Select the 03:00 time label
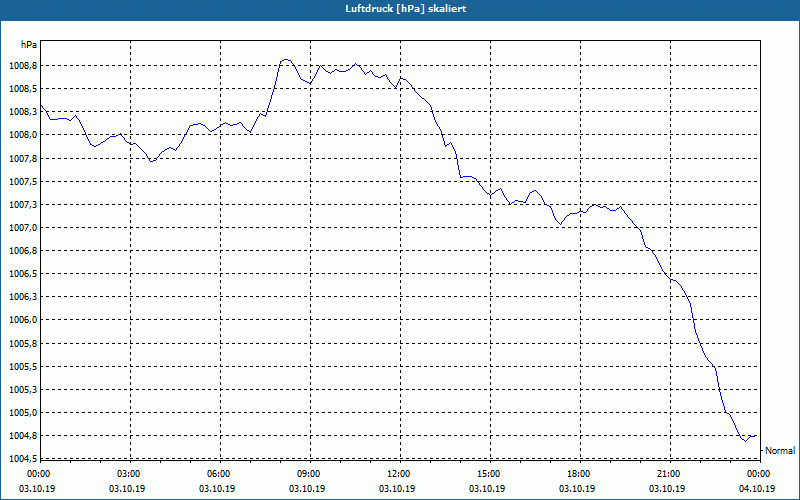The image size is (800, 500). [x=128, y=474]
